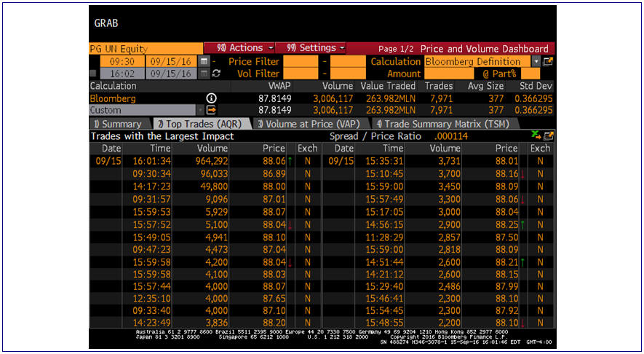Click the pop-out icon next to Calculation dropdown

[548, 62]
